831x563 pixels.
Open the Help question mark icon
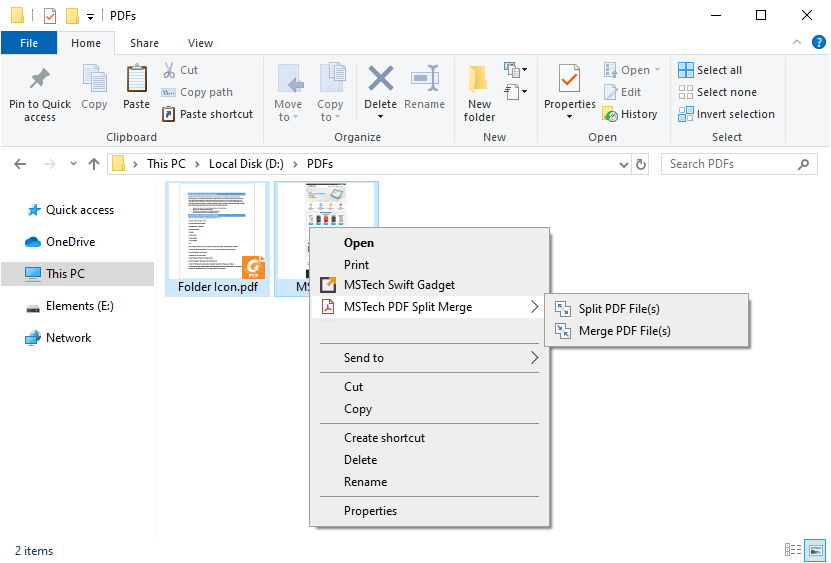(x=819, y=42)
